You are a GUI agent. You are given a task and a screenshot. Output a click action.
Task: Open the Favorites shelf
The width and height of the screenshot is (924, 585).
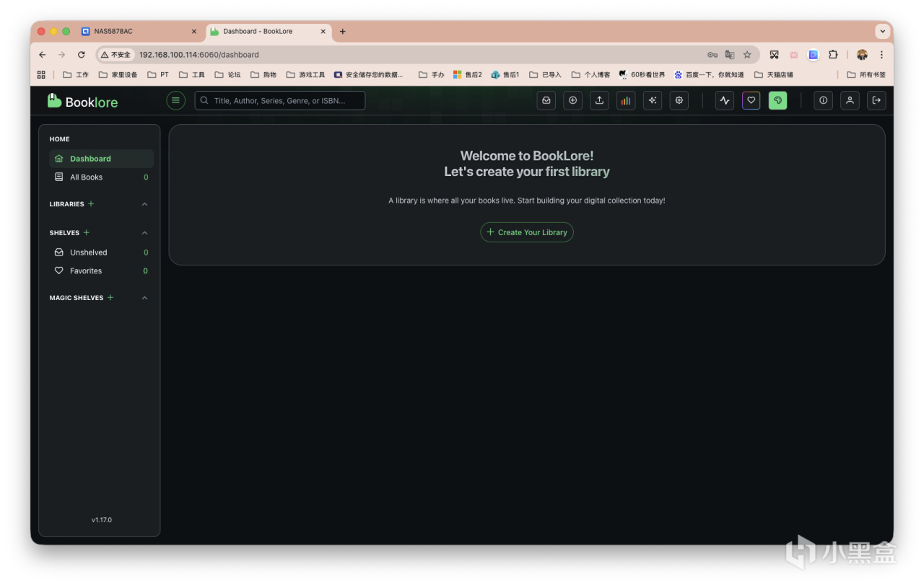(101, 270)
